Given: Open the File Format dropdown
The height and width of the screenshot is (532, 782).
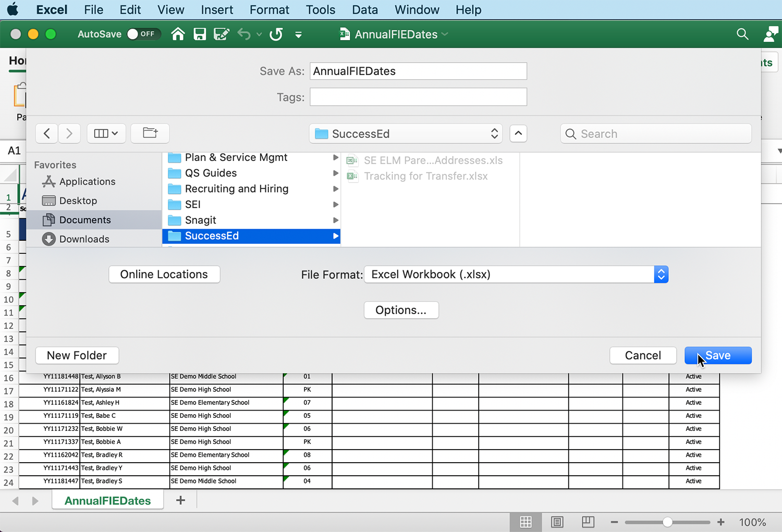Looking at the screenshot, I should tap(516, 275).
